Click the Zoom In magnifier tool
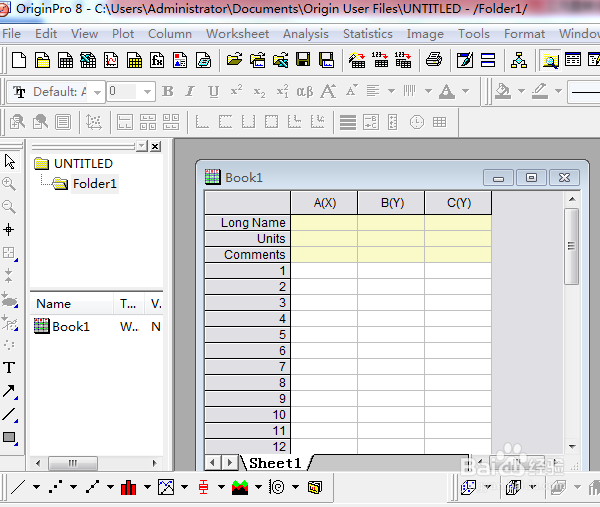The height and width of the screenshot is (507, 600). 9,184
